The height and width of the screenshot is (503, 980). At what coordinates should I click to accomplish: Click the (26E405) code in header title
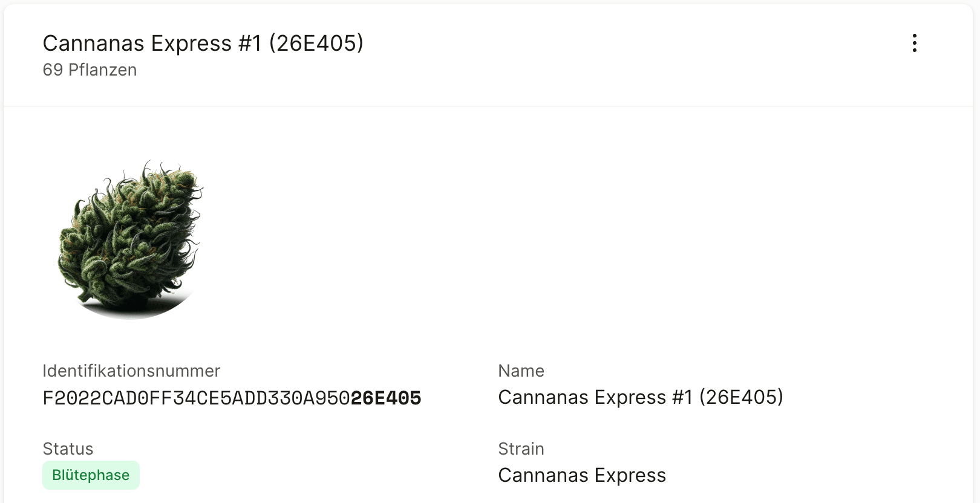pos(316,44)
